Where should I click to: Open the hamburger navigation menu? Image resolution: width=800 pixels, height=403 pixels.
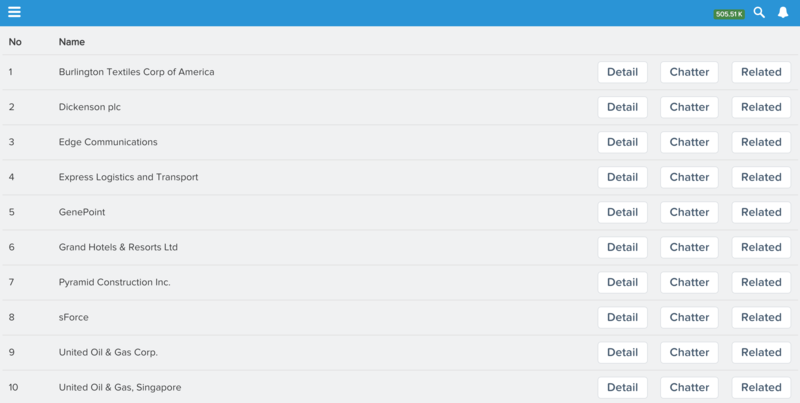14,12
